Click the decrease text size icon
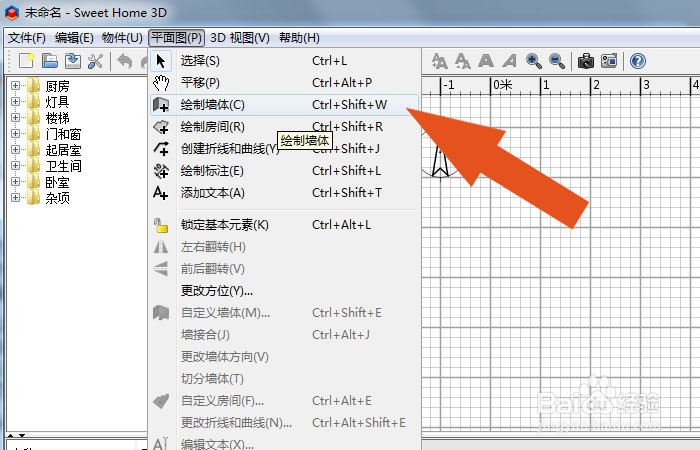This screenshot has height=450, width=700. pos(462,61)
